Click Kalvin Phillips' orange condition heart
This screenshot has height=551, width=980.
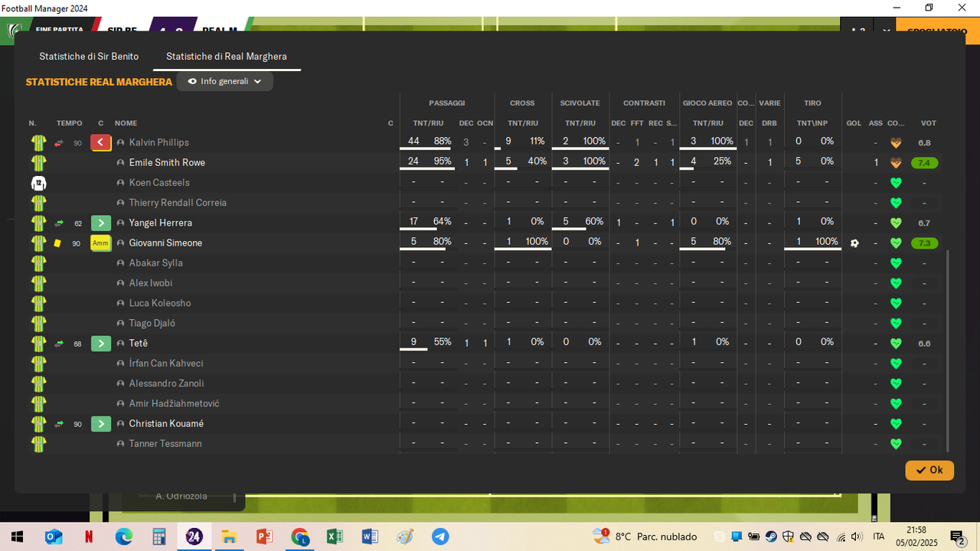tap(896, 142)
